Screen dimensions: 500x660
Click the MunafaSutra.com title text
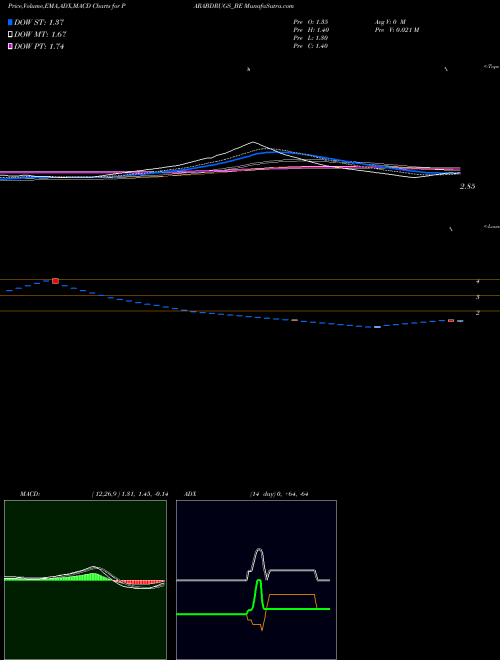(269, 6)
